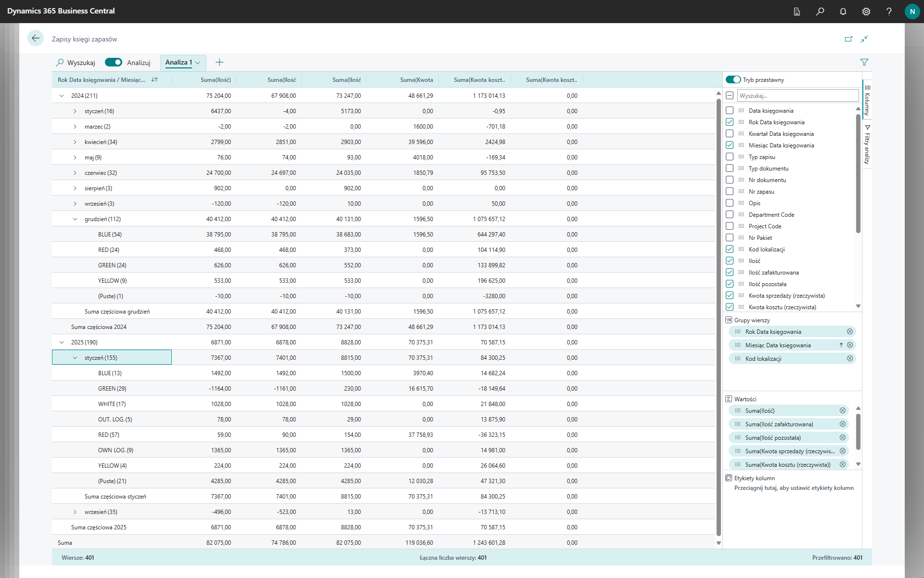Viewport: 924px width, 578px height.
Task: Open the document page icon in top bar
Action: (x=797, y=12)
